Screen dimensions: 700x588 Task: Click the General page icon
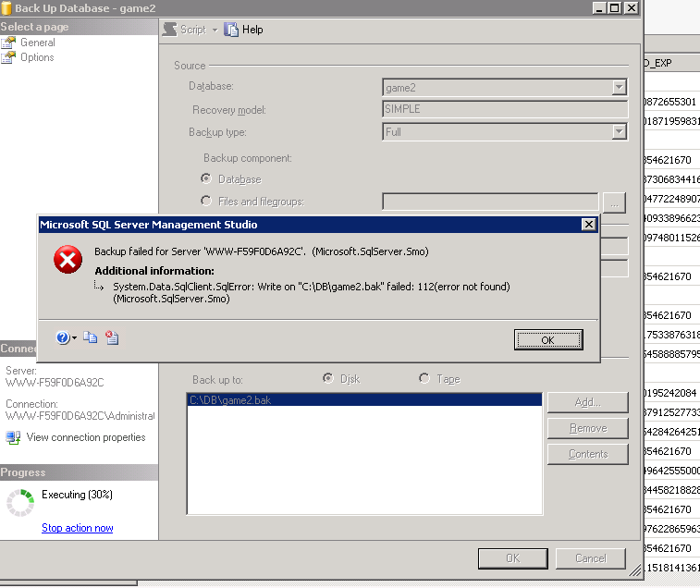(x=8, y=43)
